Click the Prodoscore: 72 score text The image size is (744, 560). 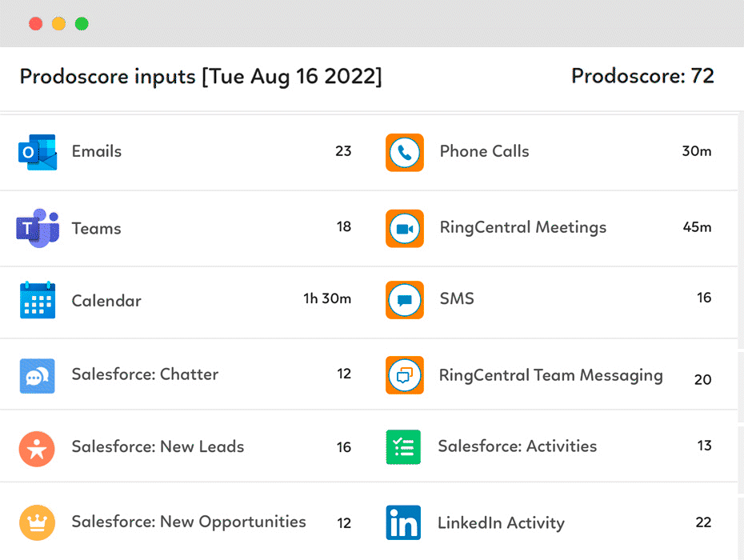642,77
